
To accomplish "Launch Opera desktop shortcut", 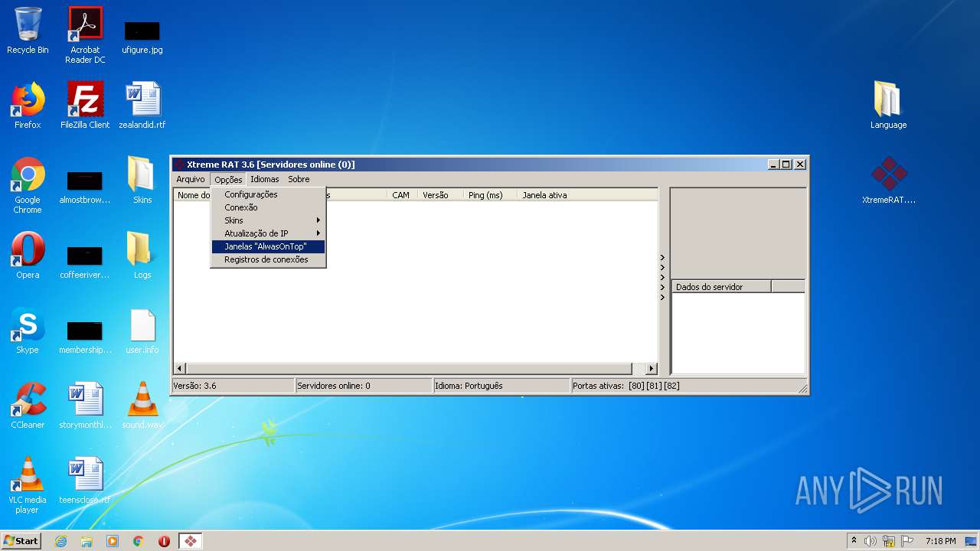I will click(28, 256).
